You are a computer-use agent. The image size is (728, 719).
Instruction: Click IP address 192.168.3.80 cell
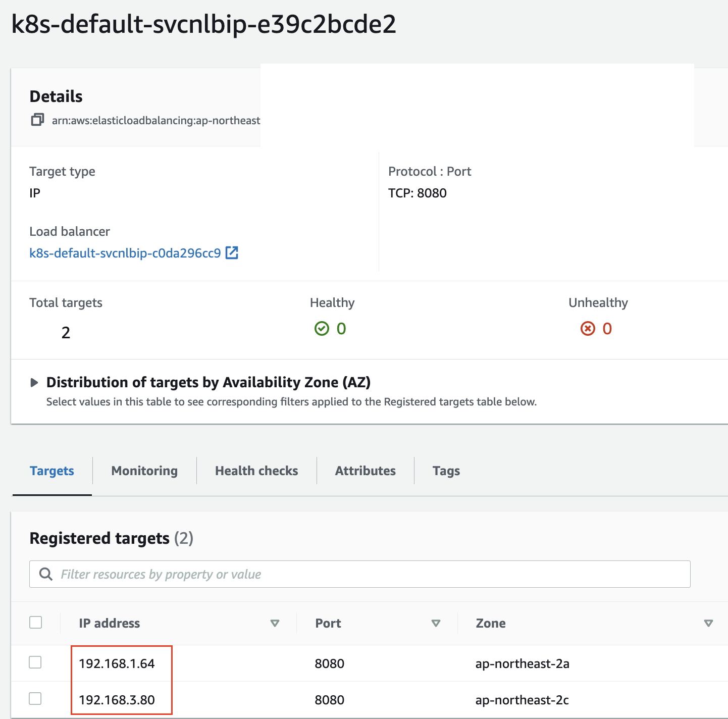(x=117, y=700)
